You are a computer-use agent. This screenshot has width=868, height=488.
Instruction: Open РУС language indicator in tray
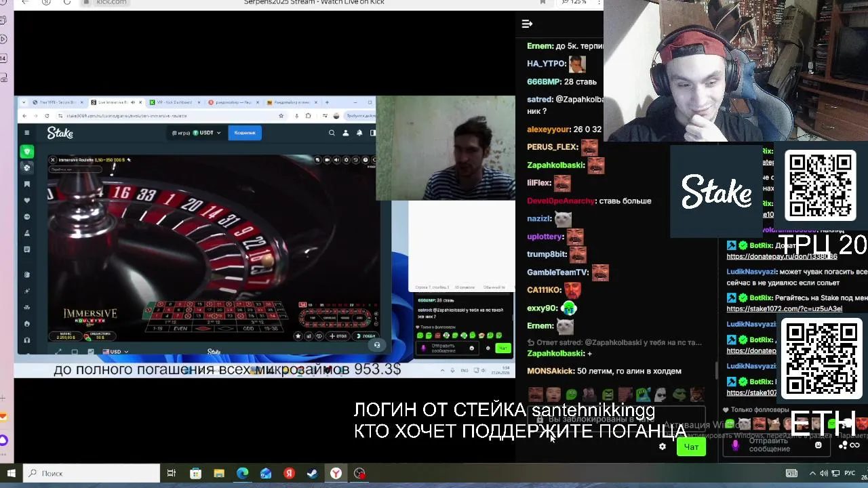pos(850,473)
